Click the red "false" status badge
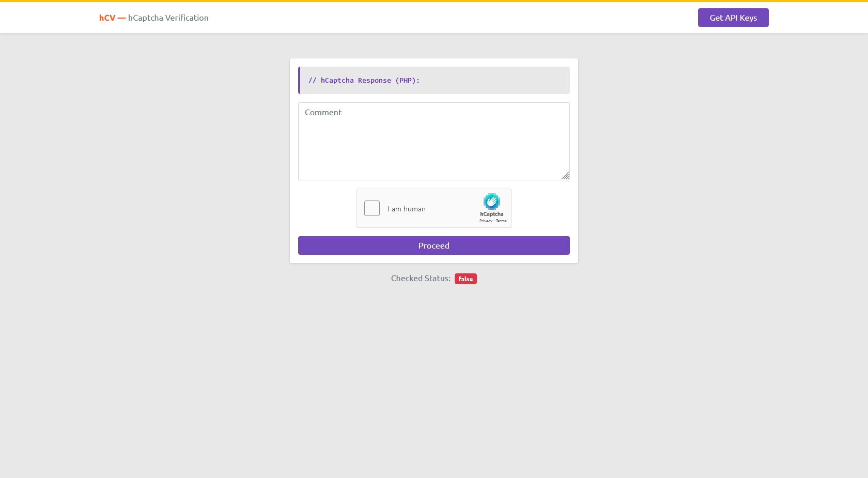Screen dimensions: 868x478 click(x=466, y=279)
